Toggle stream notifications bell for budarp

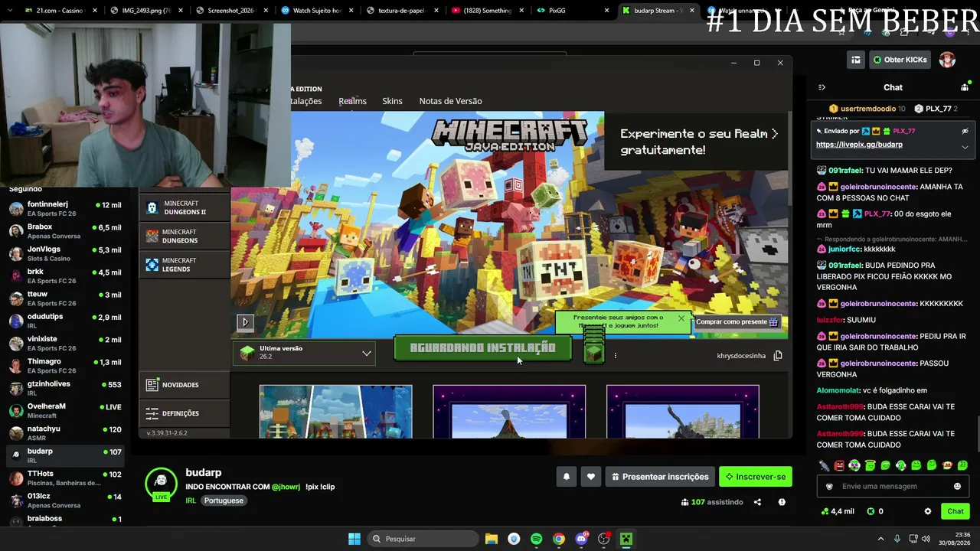[x=567, y=477]
